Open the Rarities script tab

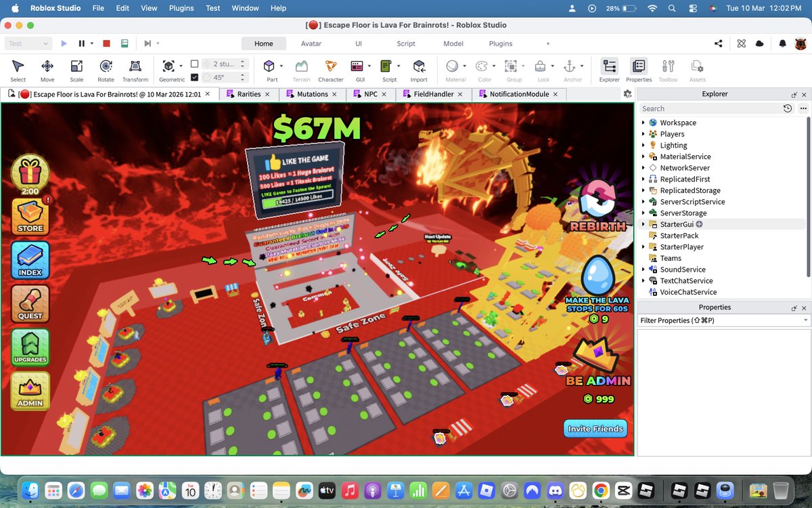pos(248,94)
